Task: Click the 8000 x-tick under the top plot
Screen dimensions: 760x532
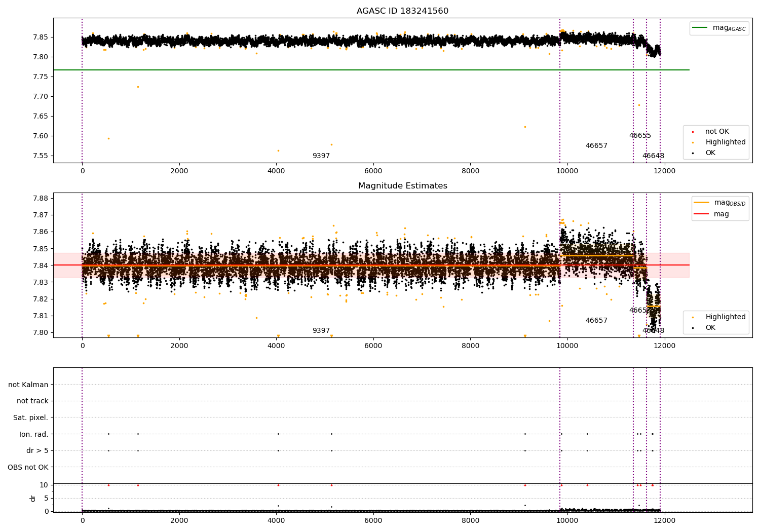Action: (470, 171)
